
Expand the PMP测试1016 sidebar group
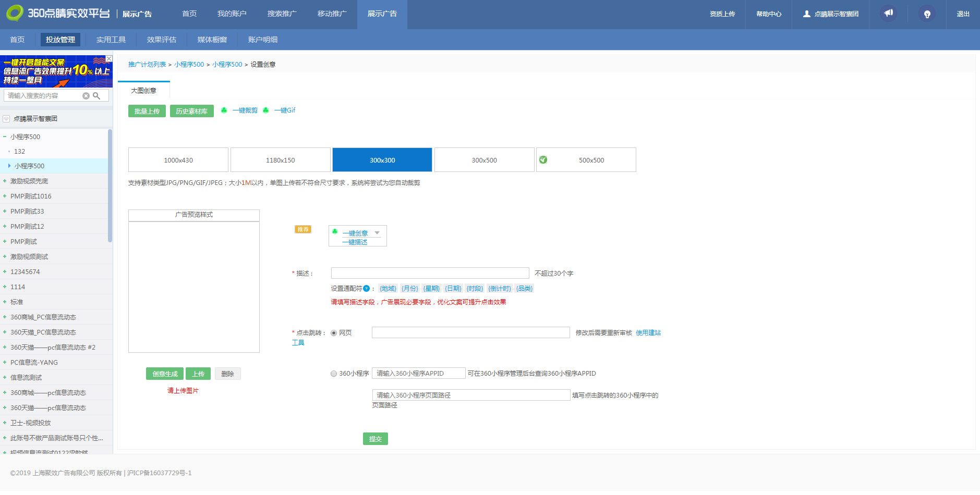(5, 196)
